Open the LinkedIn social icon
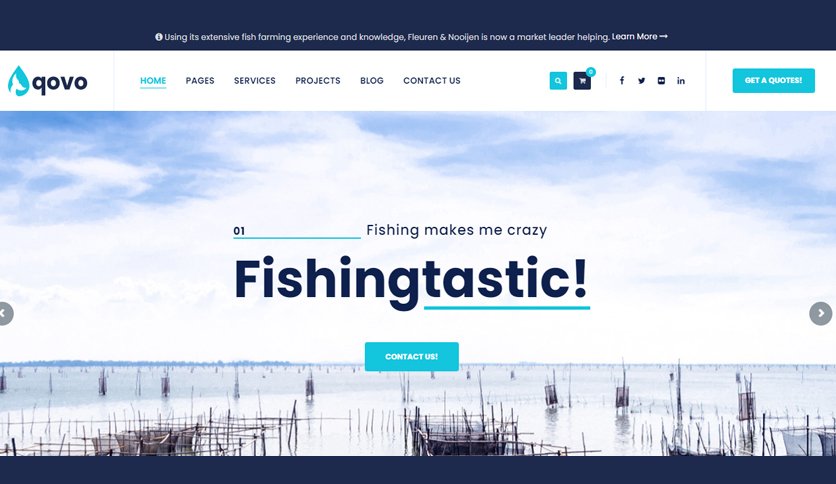 681,80
